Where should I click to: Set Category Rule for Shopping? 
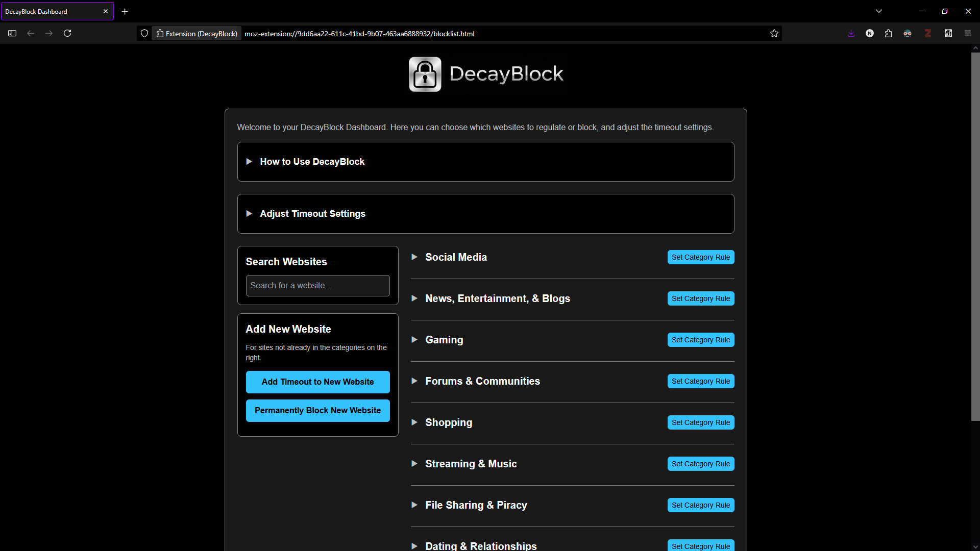pos(700,422)
